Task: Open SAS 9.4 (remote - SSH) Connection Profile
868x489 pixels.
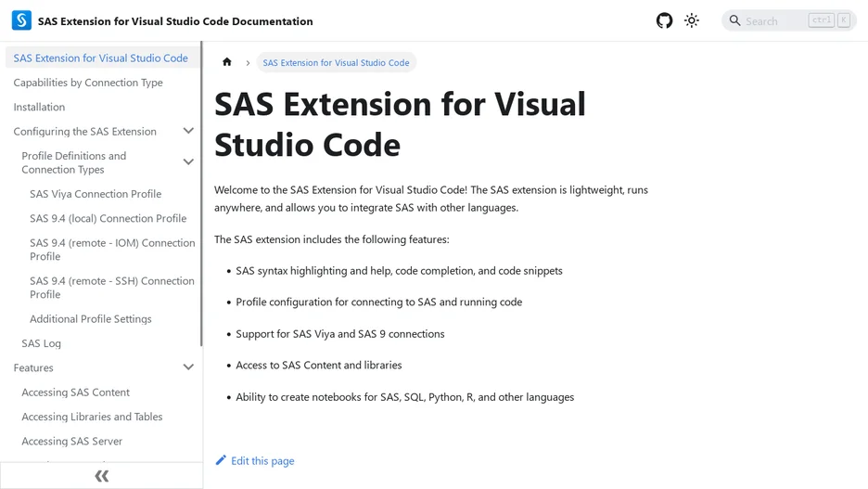Action: pyautogui.click(x=112, y=288)
